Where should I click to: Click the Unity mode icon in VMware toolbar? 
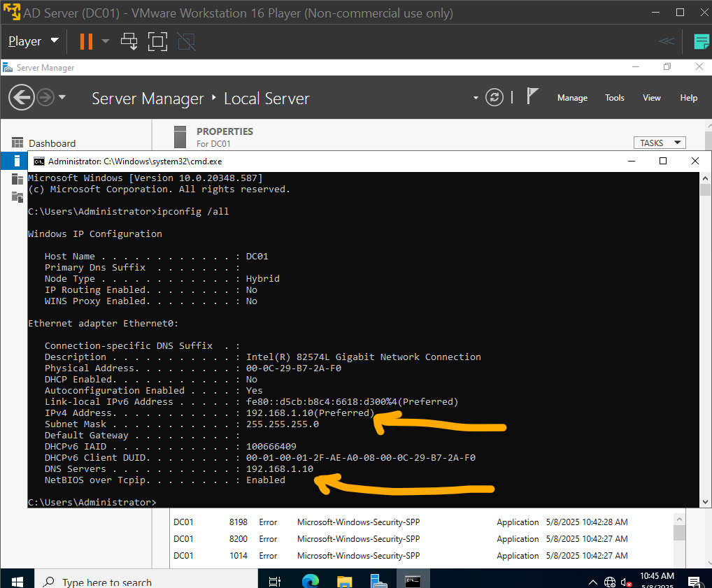pos(186,41)
